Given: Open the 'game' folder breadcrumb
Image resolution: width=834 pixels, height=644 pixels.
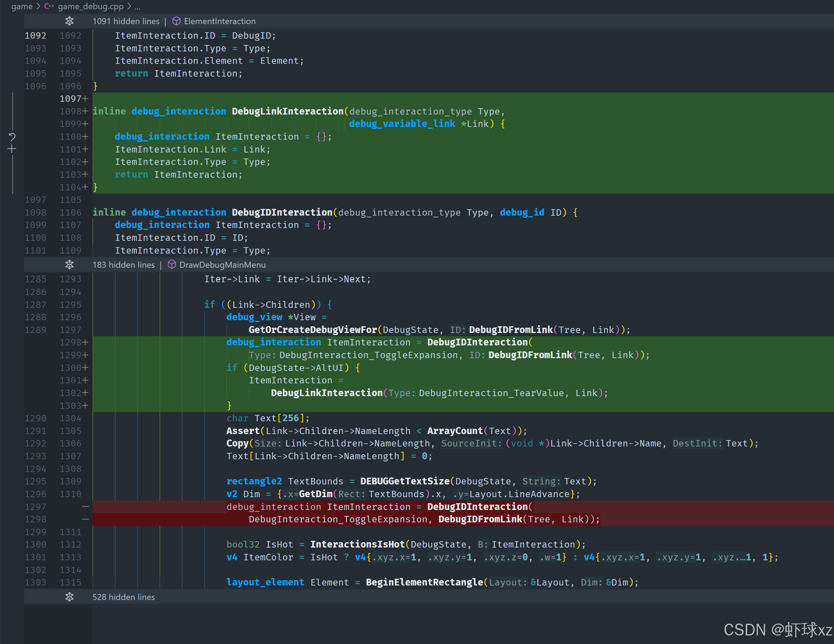Looking at the screenshot, I should click(22, 6).
